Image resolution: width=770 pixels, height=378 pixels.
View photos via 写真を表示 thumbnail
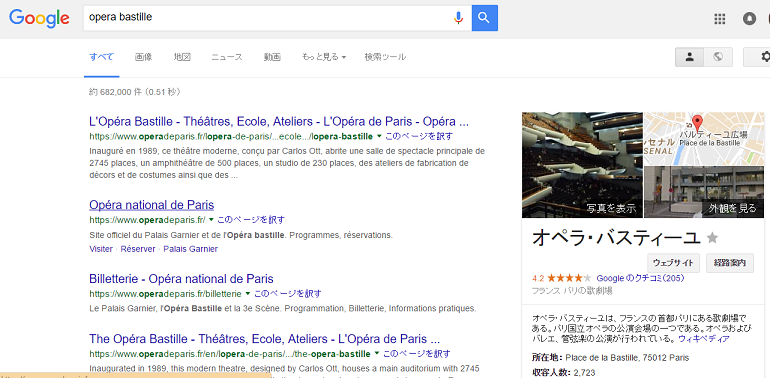point(582,165)
